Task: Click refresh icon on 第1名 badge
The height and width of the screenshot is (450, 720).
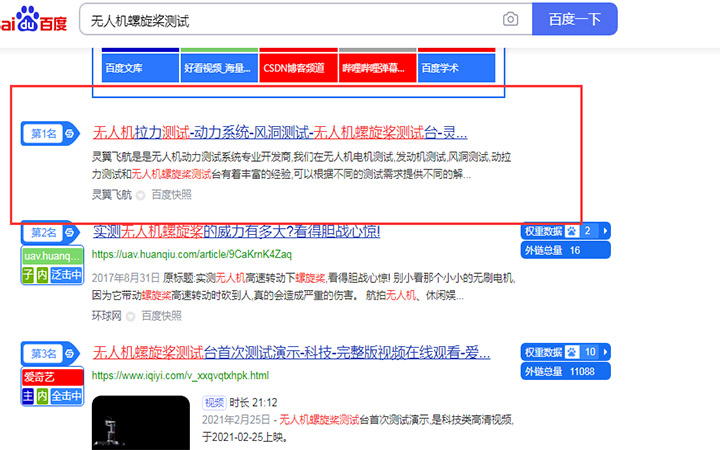Action: coord(70,134)
